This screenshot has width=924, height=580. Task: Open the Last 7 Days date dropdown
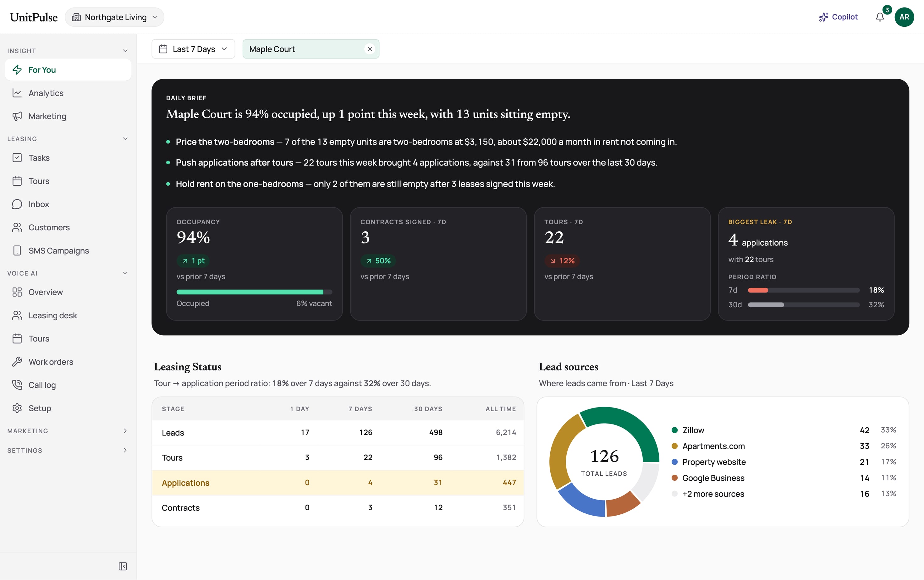pos(193,49)
